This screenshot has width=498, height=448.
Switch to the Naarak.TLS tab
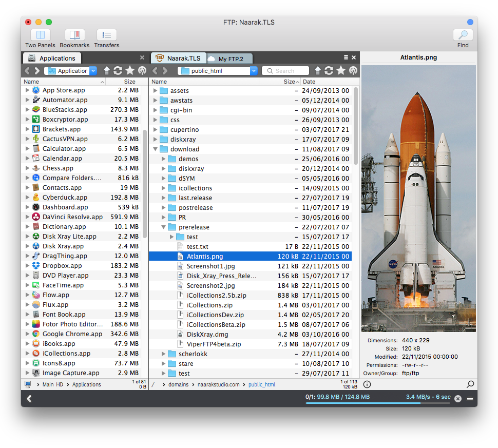(x=179, y=58)
